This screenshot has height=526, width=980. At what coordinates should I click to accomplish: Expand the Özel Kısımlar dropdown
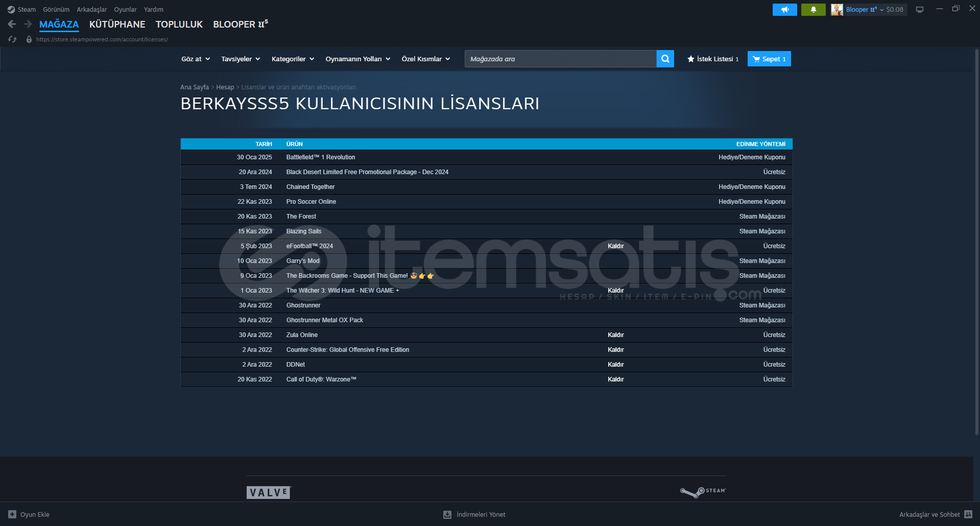pos(426,59)
